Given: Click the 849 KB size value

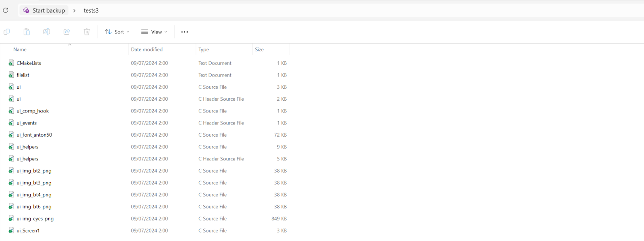Looking at the screenshot, I should tap(279, 218).
